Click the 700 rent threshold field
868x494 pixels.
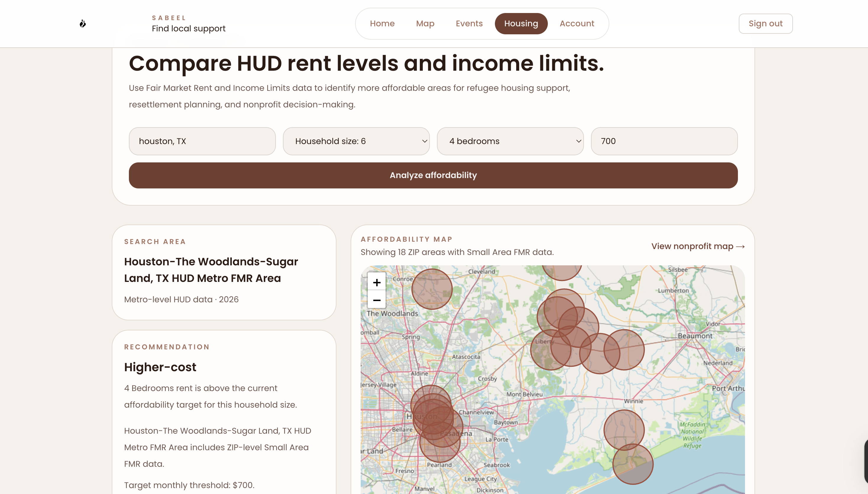click(664, 141)
